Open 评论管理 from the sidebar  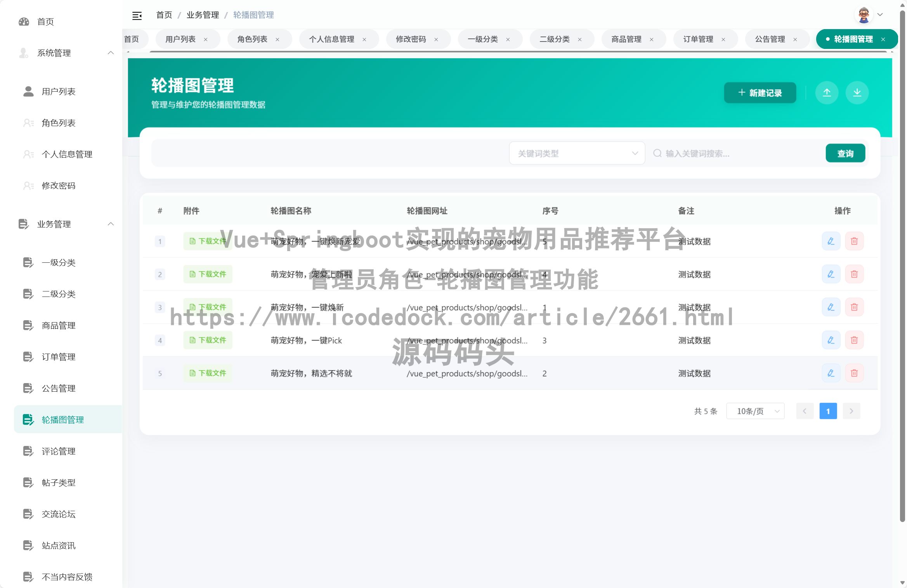tap(59, 451)
